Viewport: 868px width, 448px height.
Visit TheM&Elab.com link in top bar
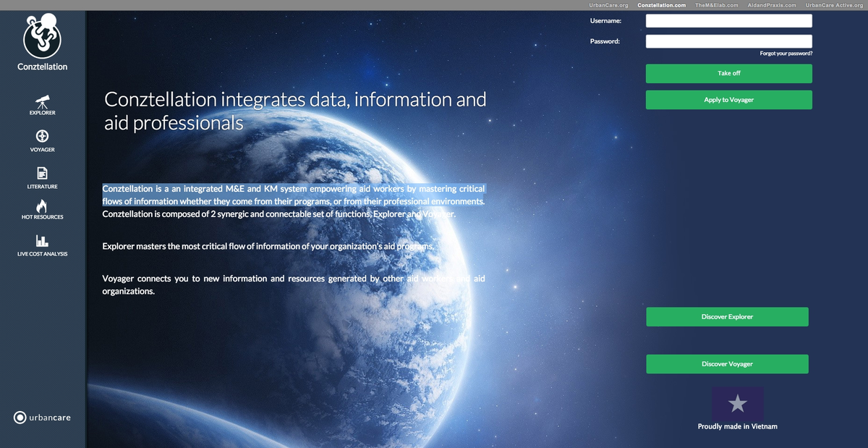coord(716,5)
